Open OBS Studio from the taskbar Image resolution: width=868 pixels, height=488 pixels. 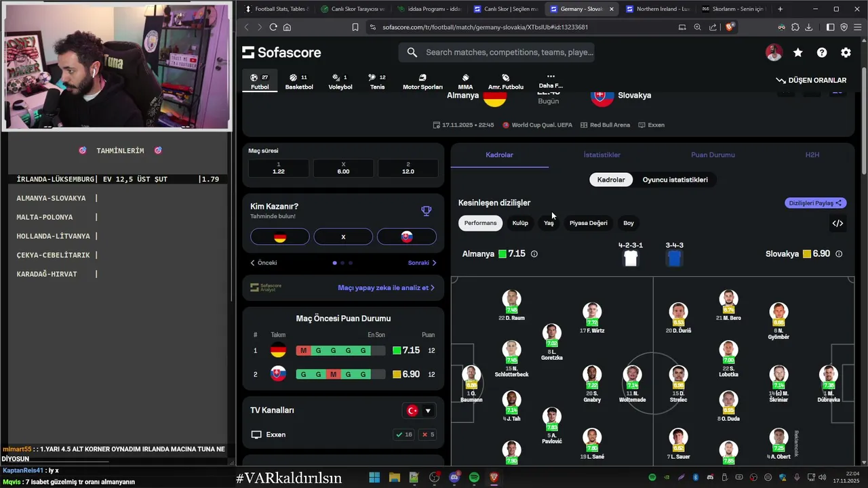click(435, 478)
